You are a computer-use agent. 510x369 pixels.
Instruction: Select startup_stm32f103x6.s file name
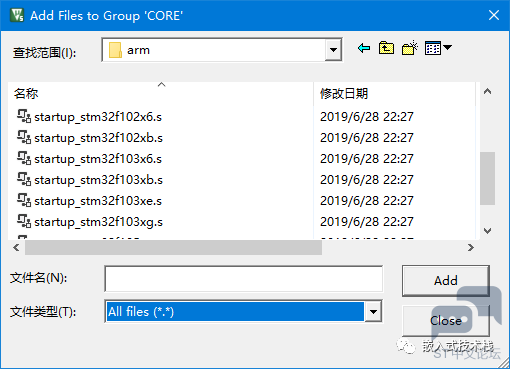[x=98, y=159]
